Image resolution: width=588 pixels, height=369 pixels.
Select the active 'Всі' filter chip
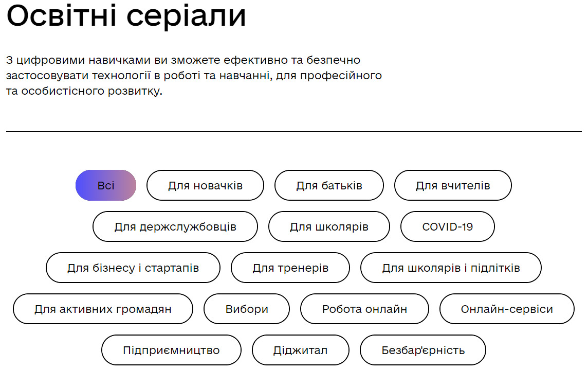(106, 185)
